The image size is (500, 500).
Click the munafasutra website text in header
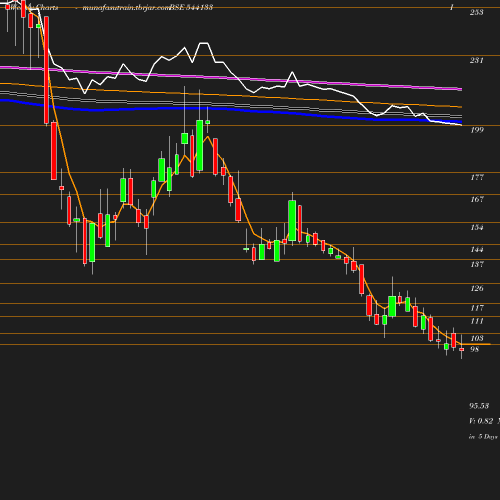(126, 7)
